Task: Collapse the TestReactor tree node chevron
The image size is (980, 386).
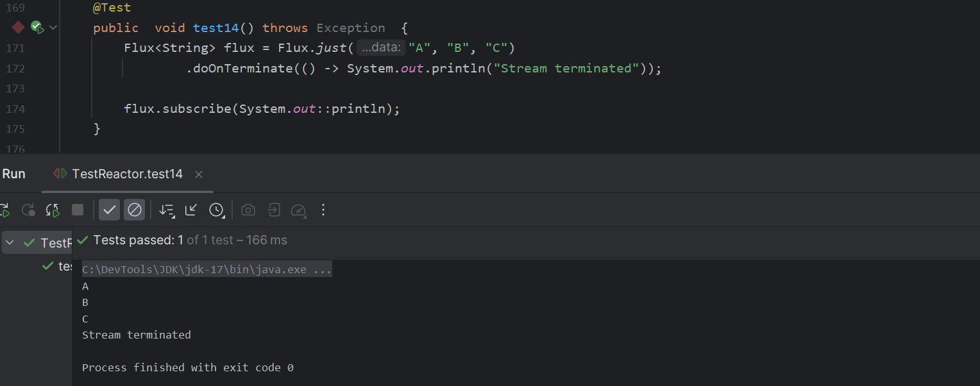Action: tap(10, 243)
